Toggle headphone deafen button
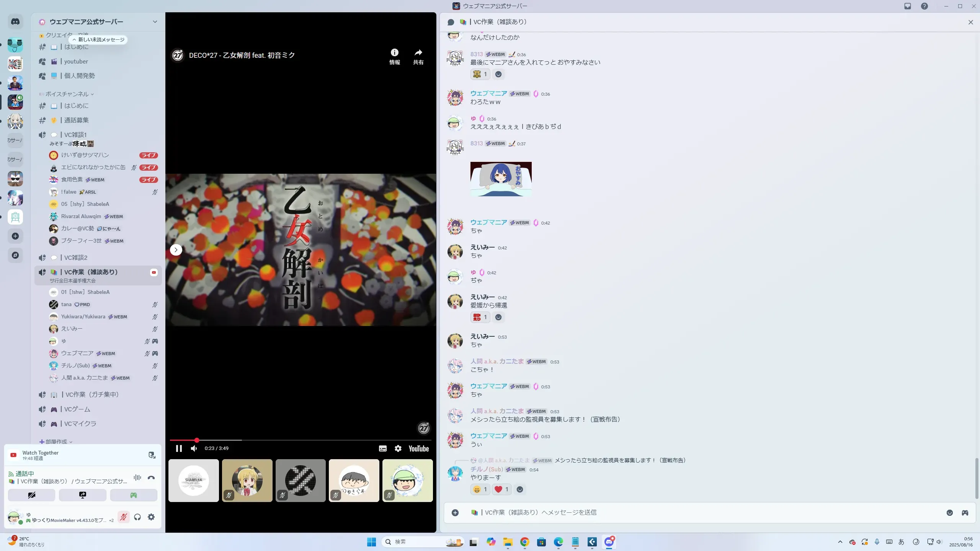Image resolution: width=980 pixels, height=551 pixels. pos(137,517)
